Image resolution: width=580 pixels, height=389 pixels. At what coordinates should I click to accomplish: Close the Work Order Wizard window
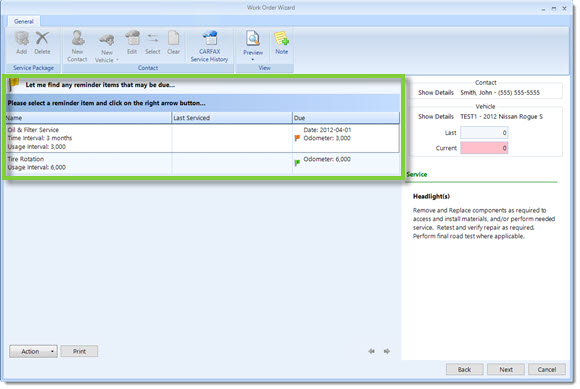[x=564, y=9]
